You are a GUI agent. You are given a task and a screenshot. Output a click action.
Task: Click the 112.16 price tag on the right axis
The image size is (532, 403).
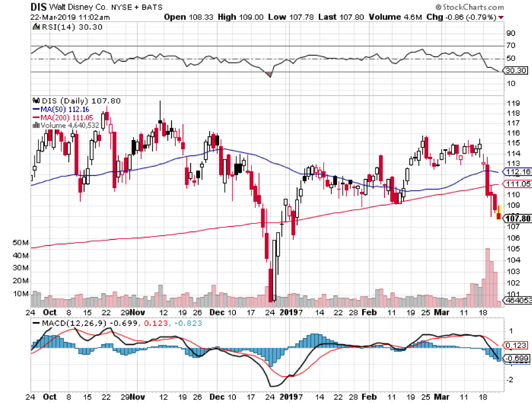(518, 172)
